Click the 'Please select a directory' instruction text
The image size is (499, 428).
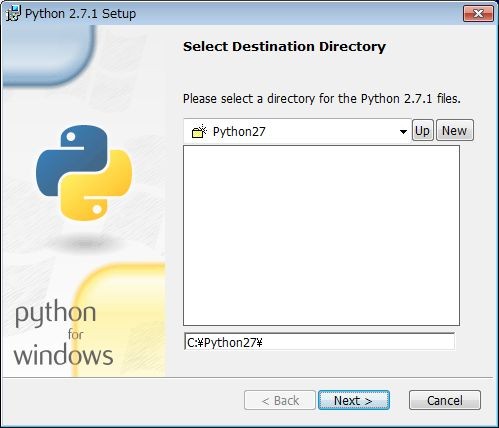[x=322, y=99]
